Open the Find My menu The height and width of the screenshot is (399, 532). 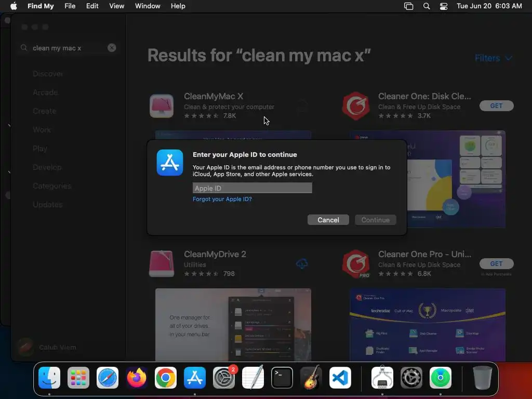pyautogui.click(x=41, y=6)
